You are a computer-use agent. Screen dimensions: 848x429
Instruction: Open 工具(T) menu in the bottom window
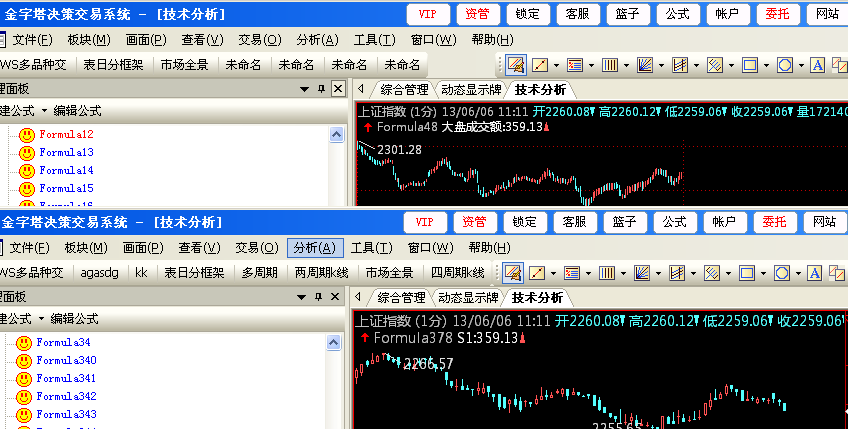tap(372, 248)
